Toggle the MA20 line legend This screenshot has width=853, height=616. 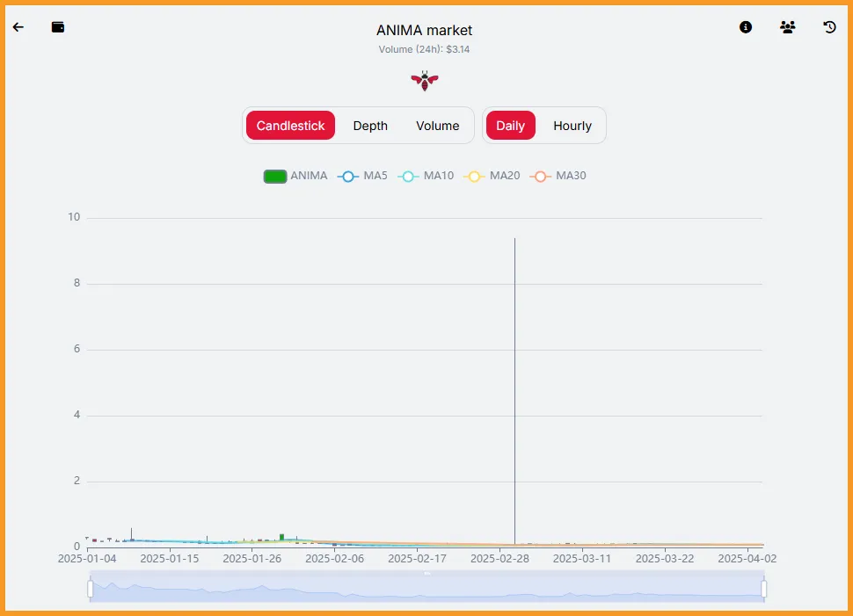click(x=492, y=176)
